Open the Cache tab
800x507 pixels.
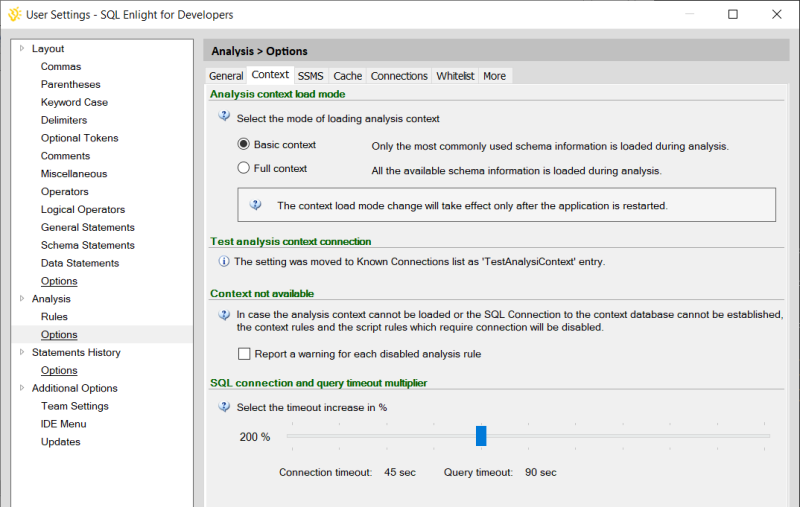[x=347, y=76]
